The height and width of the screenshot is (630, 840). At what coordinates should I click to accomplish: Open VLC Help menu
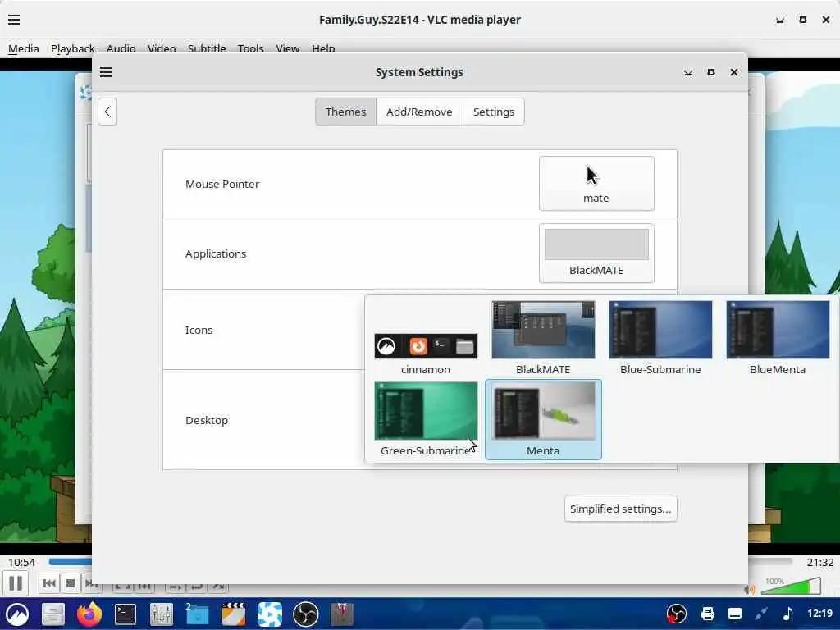(x=323, y=48)
